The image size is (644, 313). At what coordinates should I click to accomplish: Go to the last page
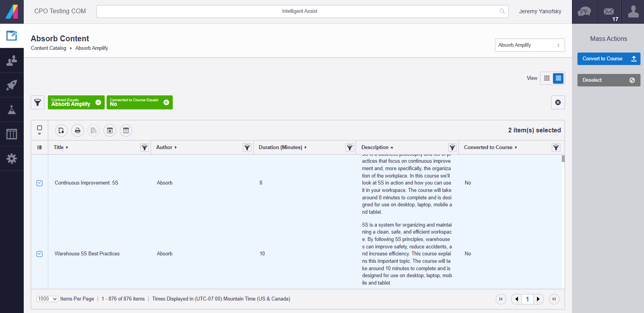554,299
